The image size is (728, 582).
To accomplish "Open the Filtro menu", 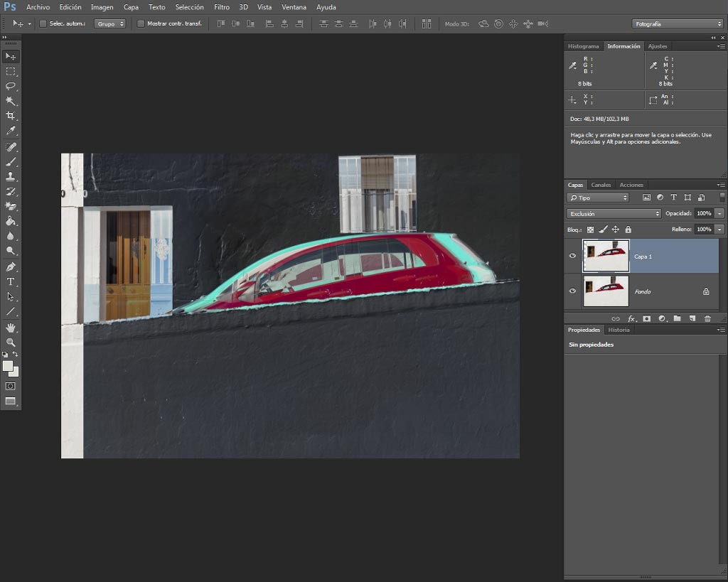I will (222, 7).
